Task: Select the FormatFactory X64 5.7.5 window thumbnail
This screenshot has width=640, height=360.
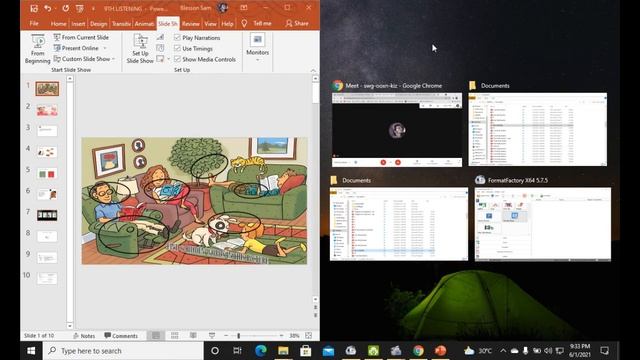Action: [543, 224]
